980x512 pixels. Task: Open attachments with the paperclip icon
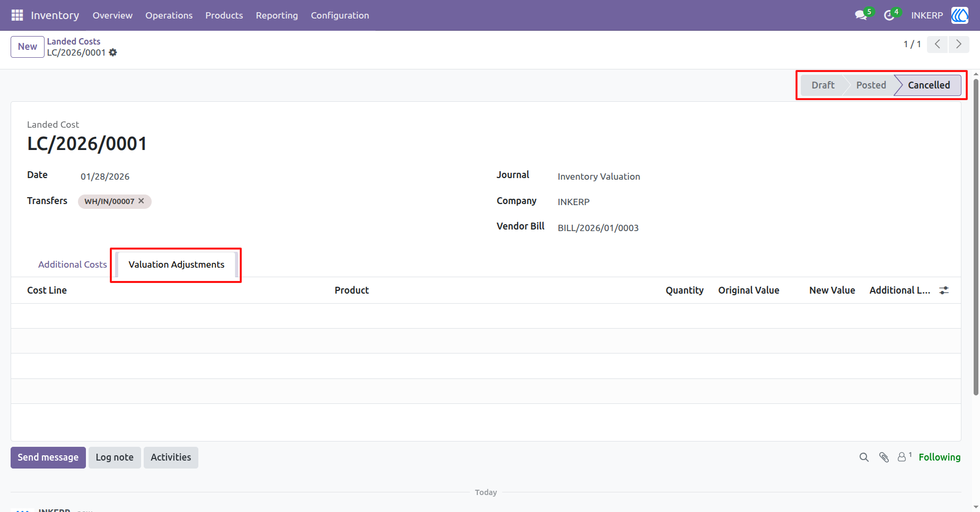point(884,457)
